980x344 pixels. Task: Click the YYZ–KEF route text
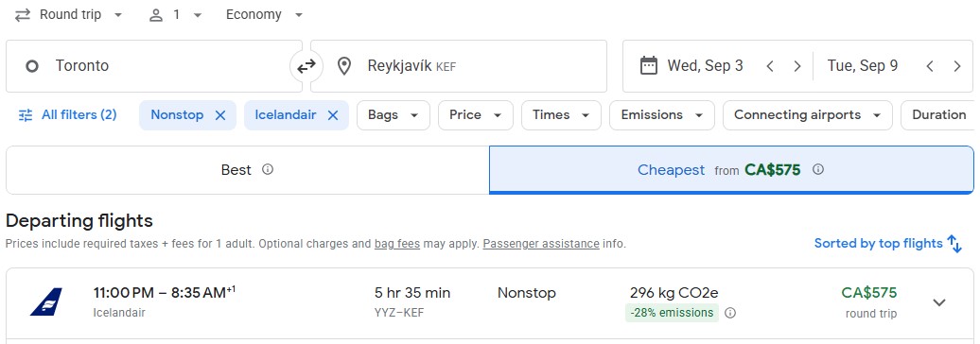coord(399,313)
